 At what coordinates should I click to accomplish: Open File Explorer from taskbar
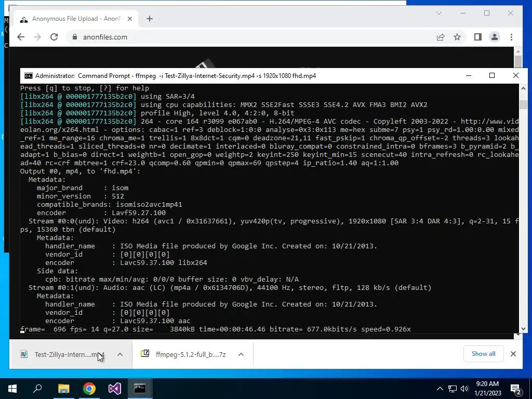coord(63,389)
